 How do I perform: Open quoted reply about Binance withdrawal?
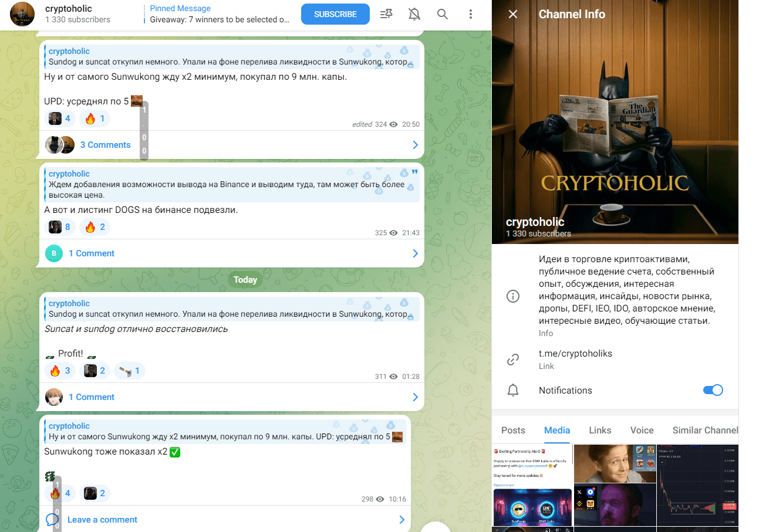(232, 185)
